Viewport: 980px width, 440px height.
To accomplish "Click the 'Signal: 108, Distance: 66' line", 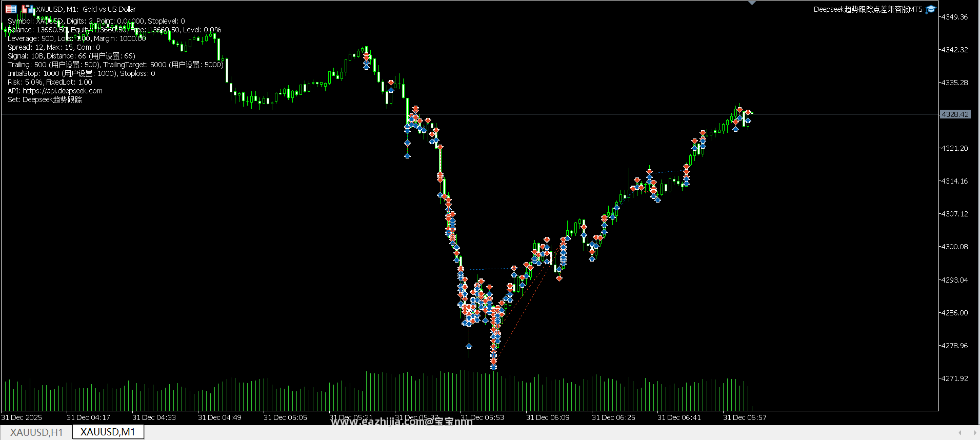I will pos(71,56).
